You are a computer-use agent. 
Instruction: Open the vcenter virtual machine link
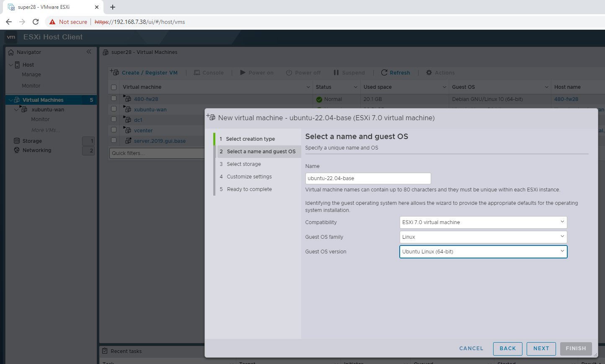pos(143,131)
